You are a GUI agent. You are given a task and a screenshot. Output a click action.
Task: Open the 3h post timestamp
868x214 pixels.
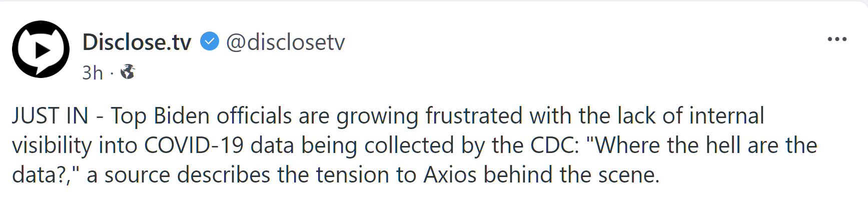tap(93, 73)
